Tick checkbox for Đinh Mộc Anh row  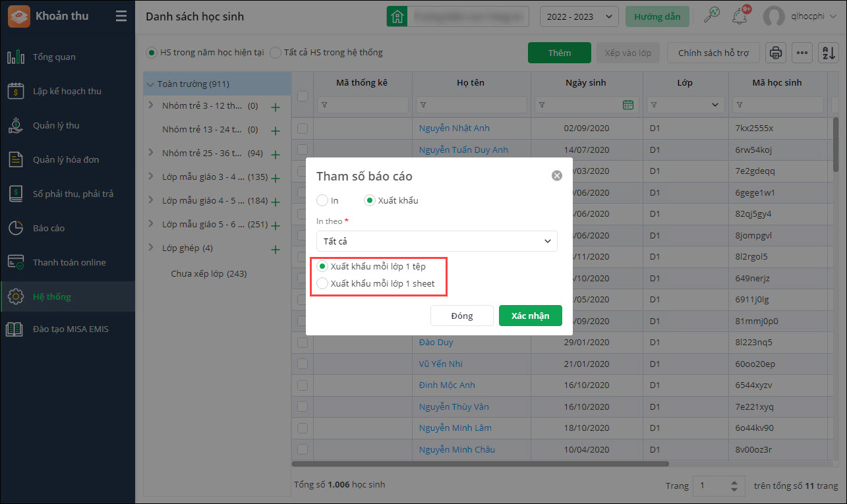click(x=303, y=385)
